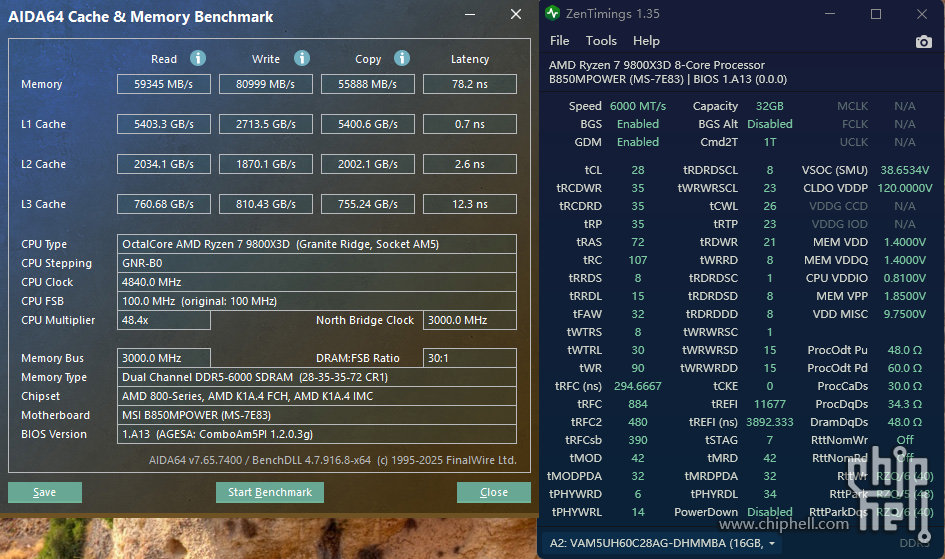Maximize the ZenTimings window

point(876,14)
